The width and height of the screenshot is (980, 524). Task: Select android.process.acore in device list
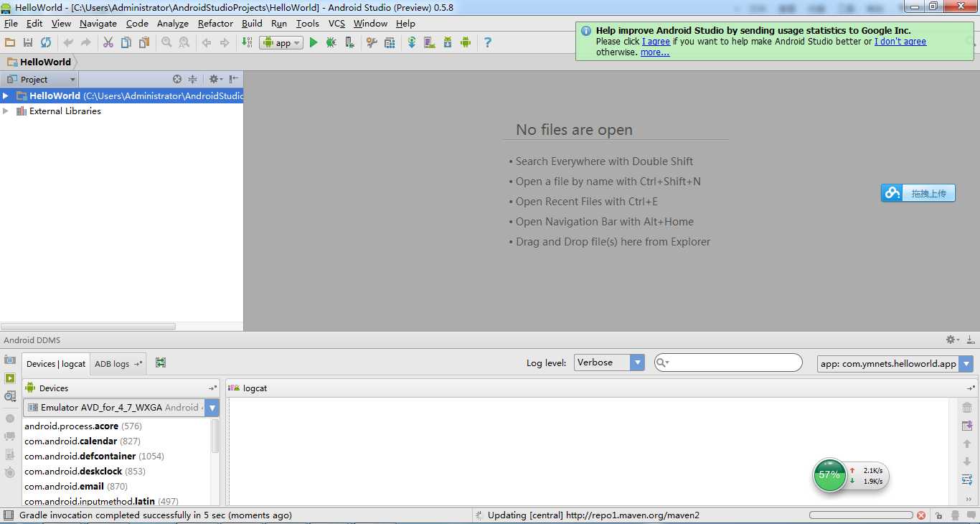point(83,426)
